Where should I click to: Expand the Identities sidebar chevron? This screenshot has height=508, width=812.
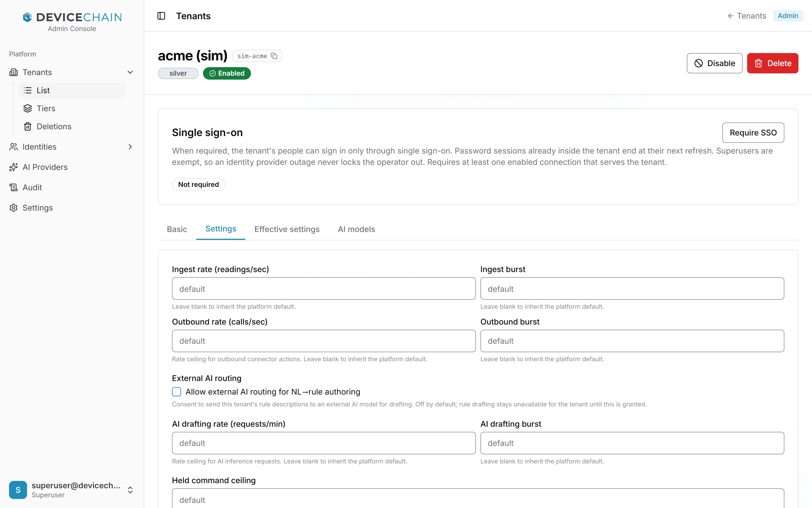[130, 147]
